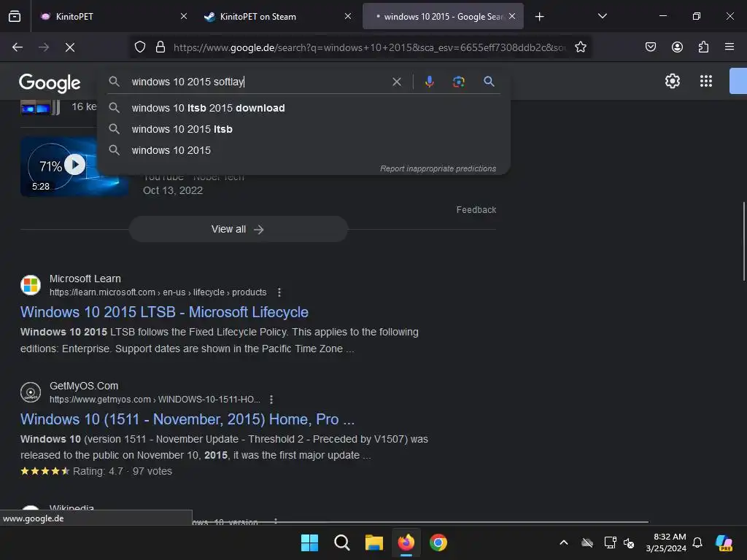Stop loading the page
Viewport: 747px width, 560px height.
pos(70,47)
